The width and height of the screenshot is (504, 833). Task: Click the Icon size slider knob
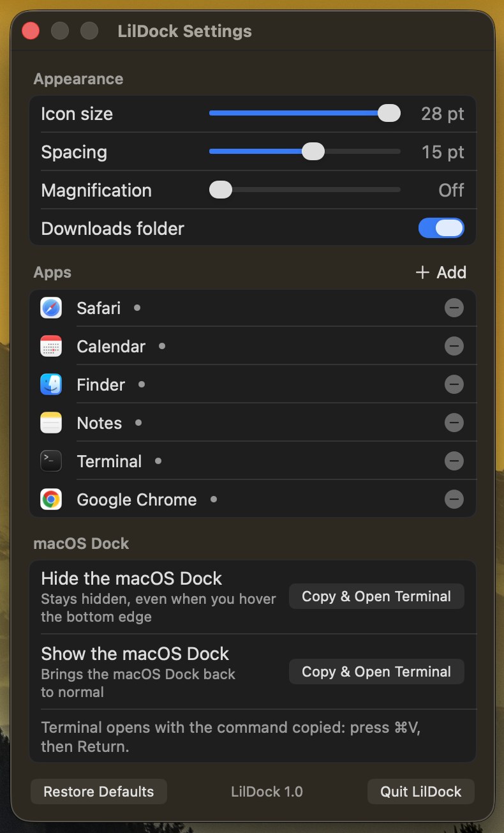(389, 114)
